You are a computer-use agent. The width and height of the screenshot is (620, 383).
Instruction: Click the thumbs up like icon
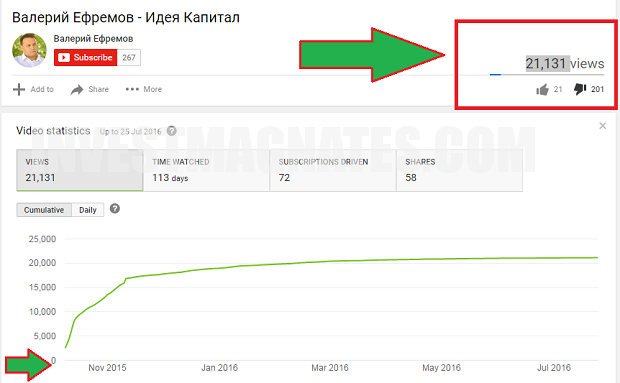tap(542, 90)
